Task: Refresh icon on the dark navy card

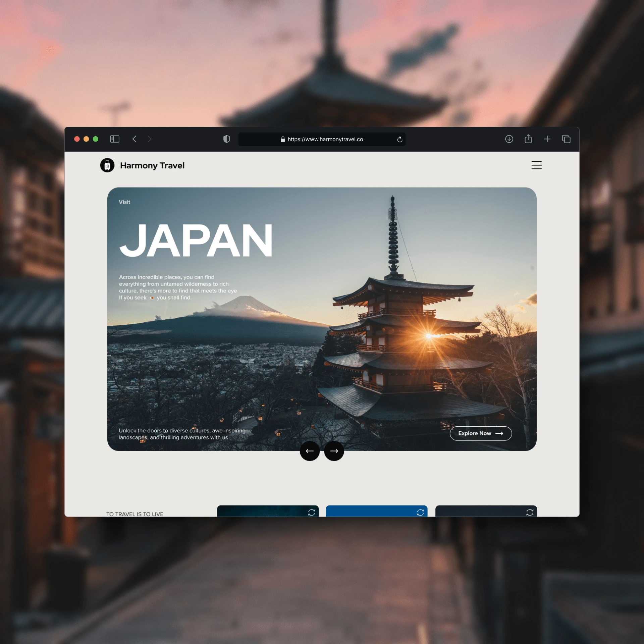Action: [530, 512]
